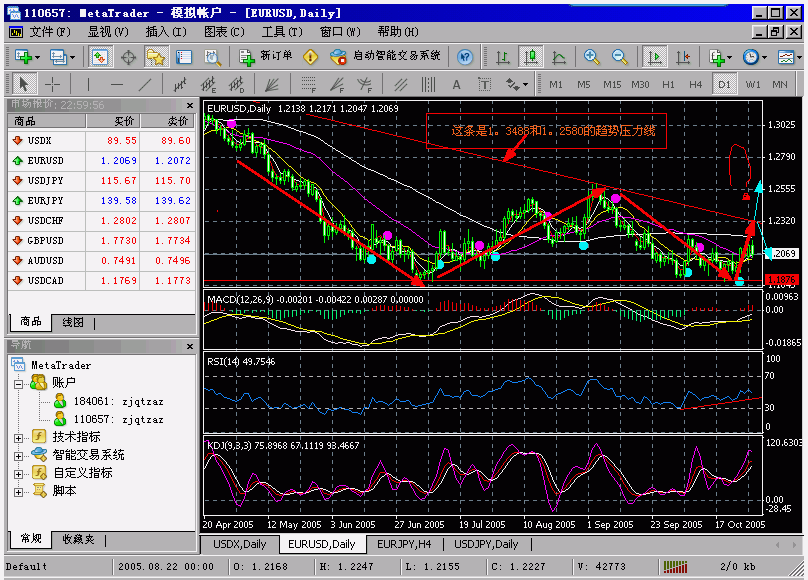The image size is (808, 580).
Task: Switch to the EURJPY,H4 chart tab
Action: [x=404, y=544]
